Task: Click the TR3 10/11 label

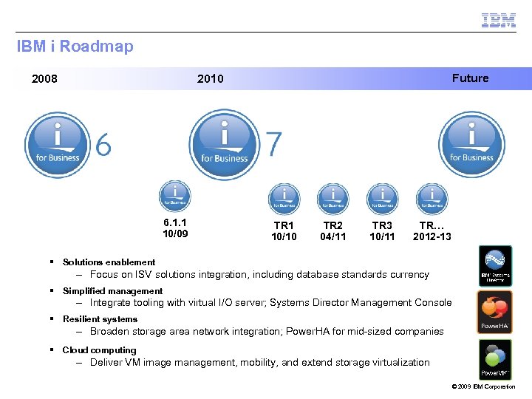Action: (x=382, y=231)
